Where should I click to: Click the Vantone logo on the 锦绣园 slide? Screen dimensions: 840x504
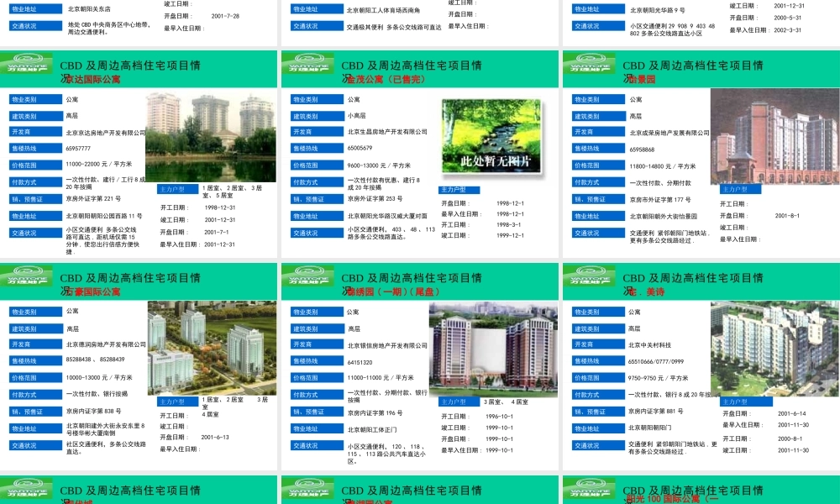(x=308, y=278)
